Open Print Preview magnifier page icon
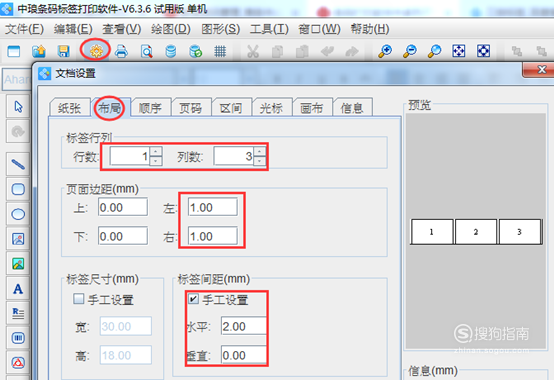 click(146, 52)
